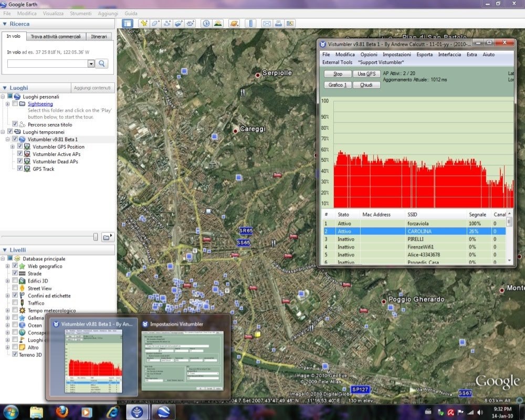Enable the Street View layer checkbox
This screenshot has width=525, height=420.
tap(15, 288)
